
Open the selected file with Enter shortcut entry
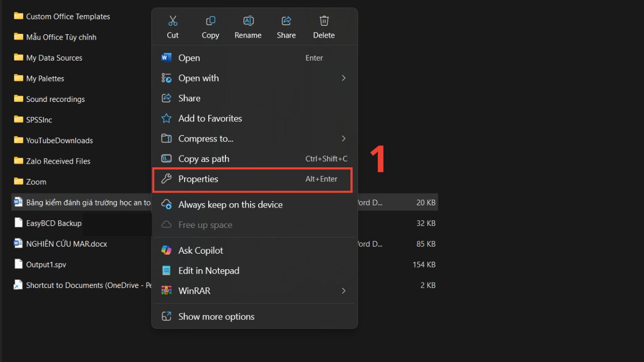[189, 57]
